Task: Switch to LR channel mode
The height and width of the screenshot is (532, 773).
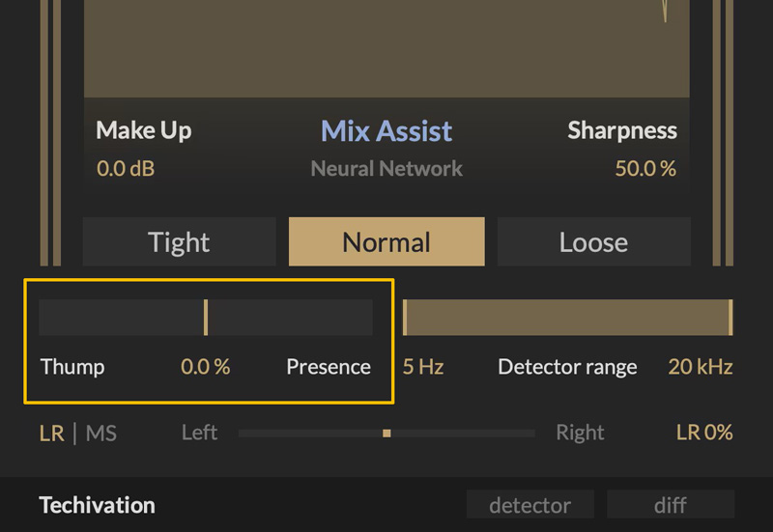Action: pos(51,433)
